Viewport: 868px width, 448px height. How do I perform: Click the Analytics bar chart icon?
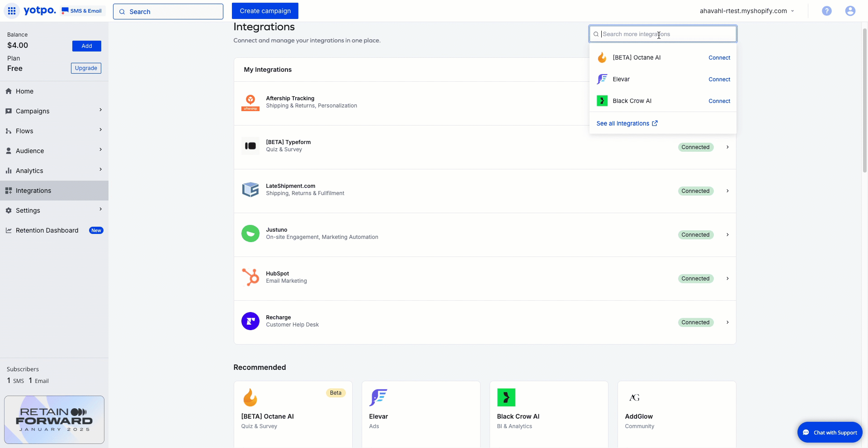tap(9, 171)
